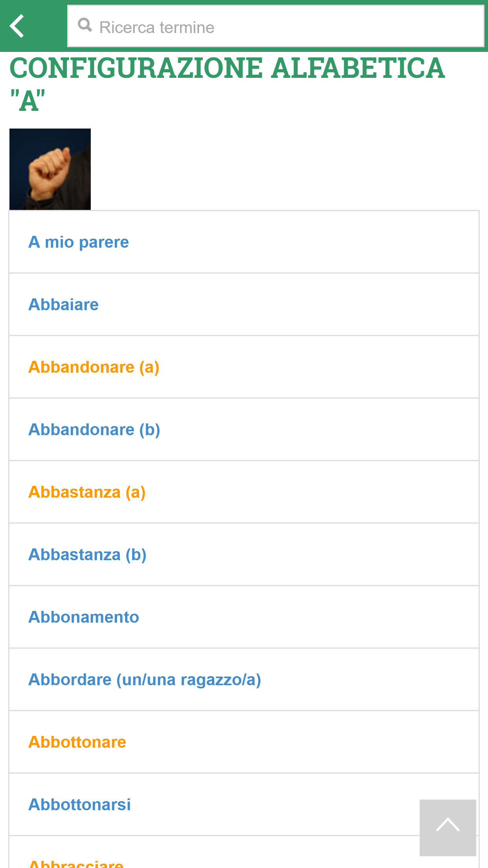Screen dimensions: 488x868
Task: Click the scroll-to-top arrow button
Action: 448,828
